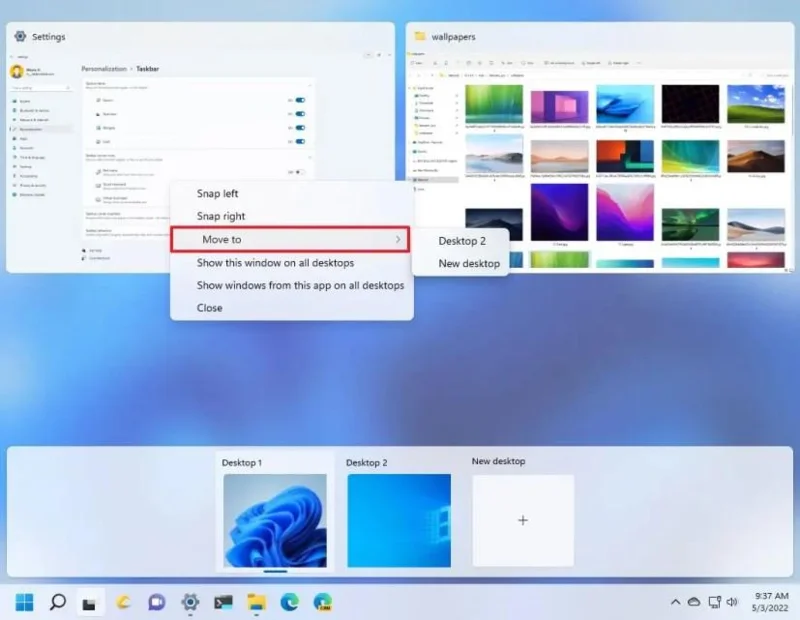Launch Windows Terminal from taskbar
800x620 pixels.
click(x=223, y=603)
